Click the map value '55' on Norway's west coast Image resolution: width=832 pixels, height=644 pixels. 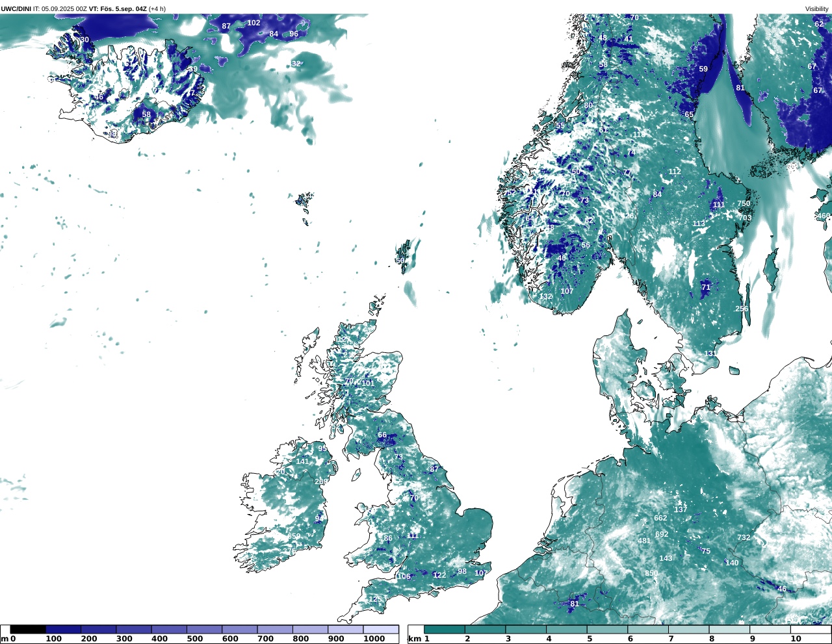(560, 125)
